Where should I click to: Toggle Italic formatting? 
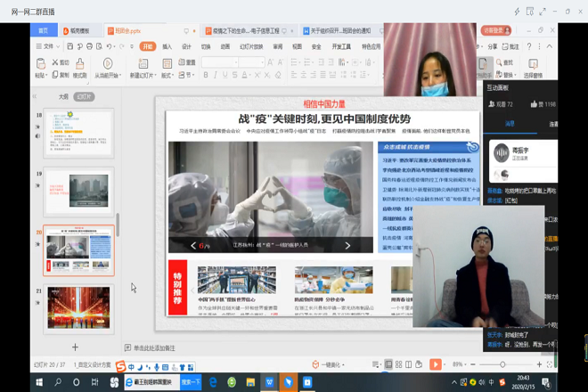click(x=216, y=75)
